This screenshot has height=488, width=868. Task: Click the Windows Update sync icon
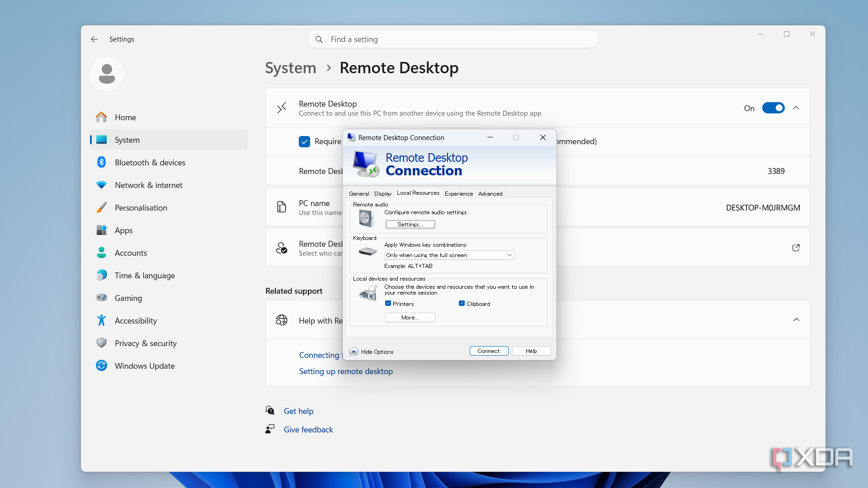[x=101, y=366]
